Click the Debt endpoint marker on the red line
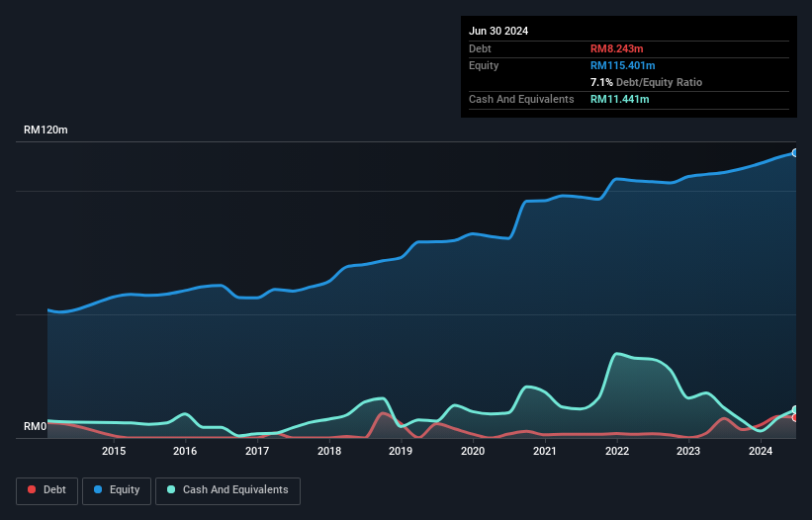The height and width of the screenshot is (520, 812). 795,417
